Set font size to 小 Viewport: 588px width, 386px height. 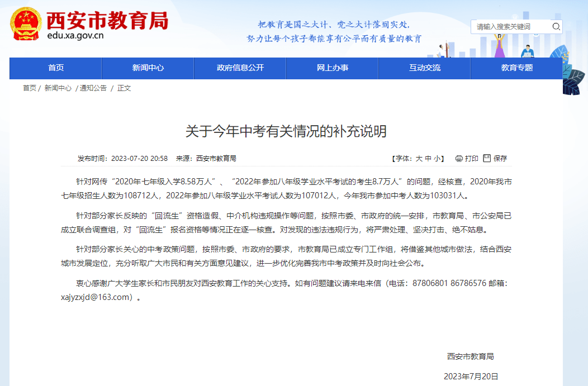tap(437, 159)
